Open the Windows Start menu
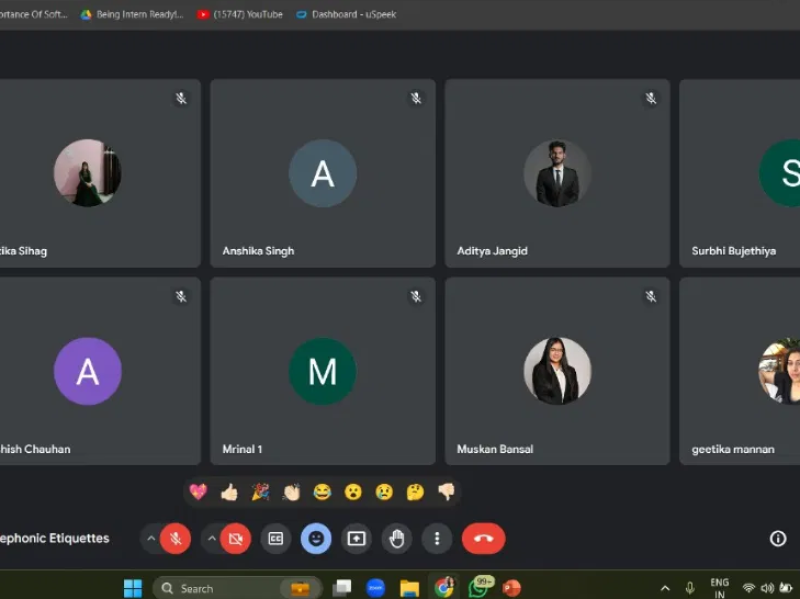 click(133, 588)
